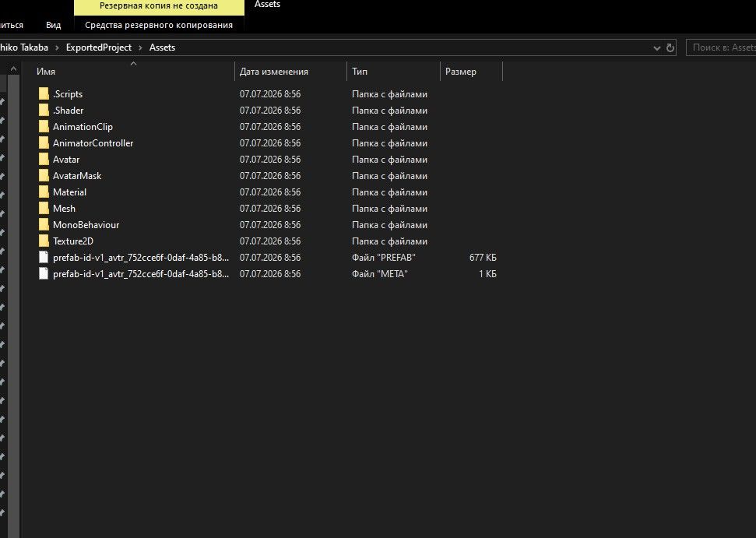Select the folder name AnimatorController
756x538 pixels.
93,143
